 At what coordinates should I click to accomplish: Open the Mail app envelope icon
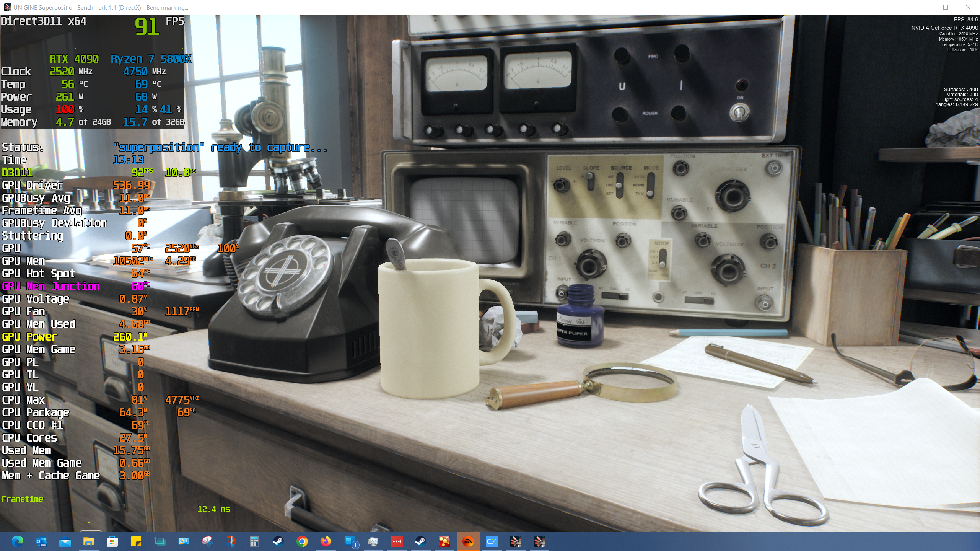point(65,541)
